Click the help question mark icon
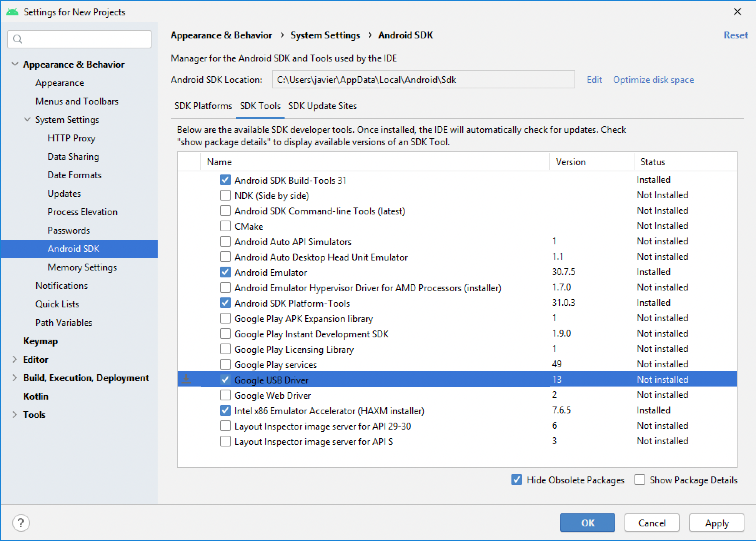 (21, 523)
